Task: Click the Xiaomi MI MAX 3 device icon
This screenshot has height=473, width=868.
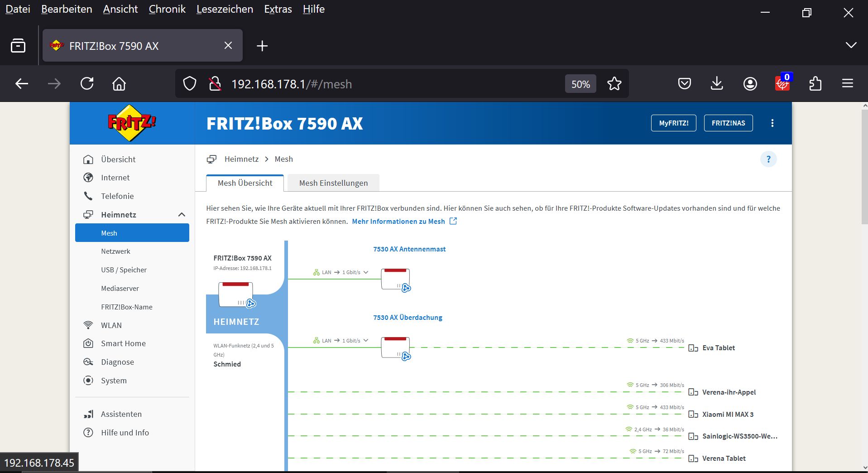Action: tap(693, 415)
